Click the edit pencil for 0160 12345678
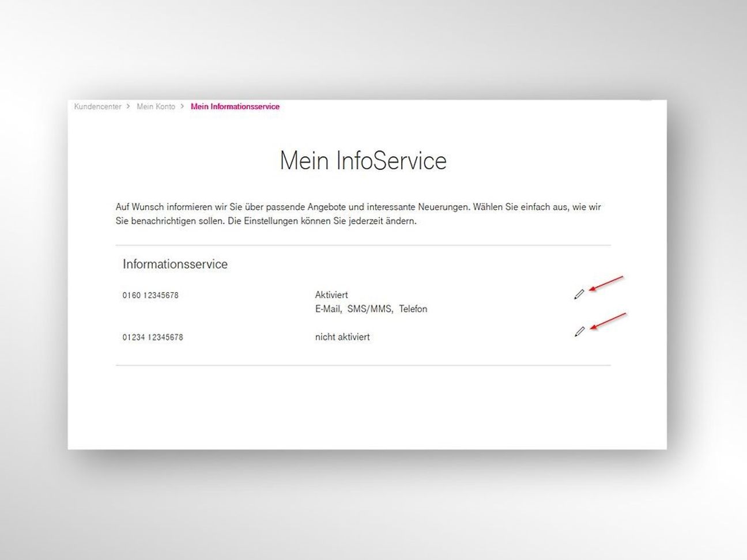747x560 pixels. (579, 294)
